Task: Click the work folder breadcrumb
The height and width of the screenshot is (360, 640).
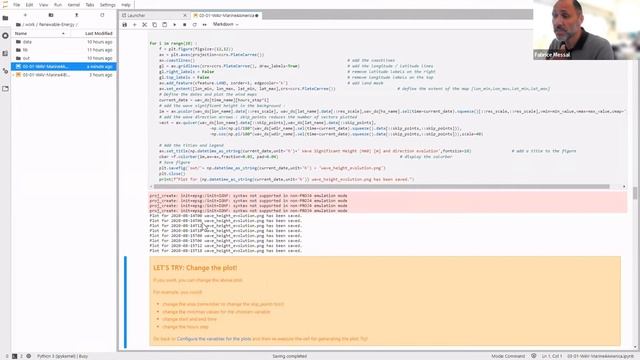Action: point(30,24)
